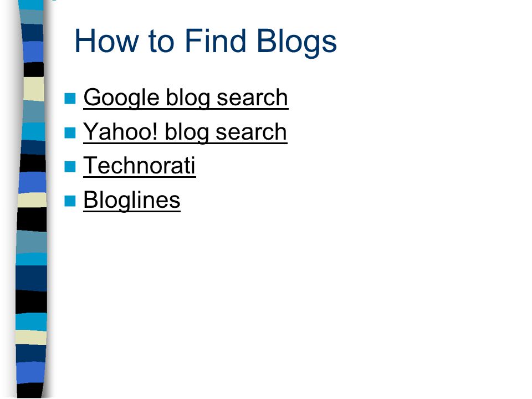Click the black stripe segment beside Technorati bullet

tap(33, 163)
